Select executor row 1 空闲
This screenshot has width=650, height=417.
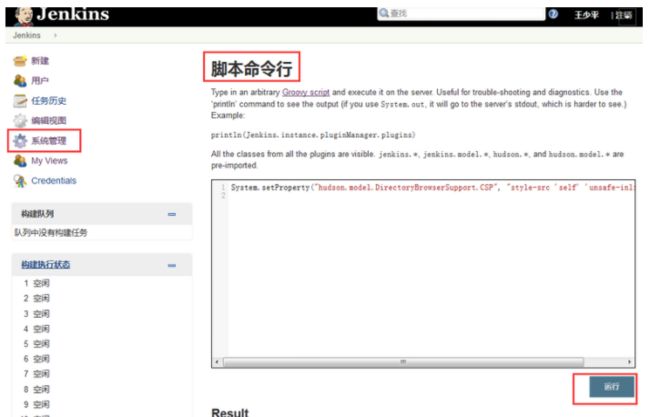tap(36, 284)
